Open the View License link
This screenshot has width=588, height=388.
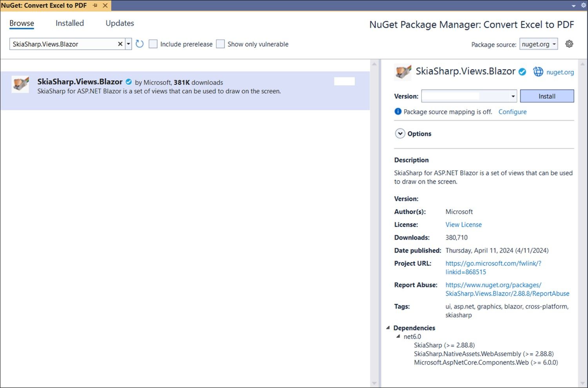click(x=463, y=224)
